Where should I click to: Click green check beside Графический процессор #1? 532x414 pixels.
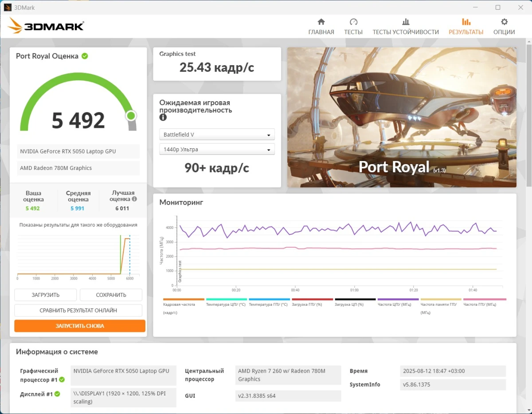point(62,379)
